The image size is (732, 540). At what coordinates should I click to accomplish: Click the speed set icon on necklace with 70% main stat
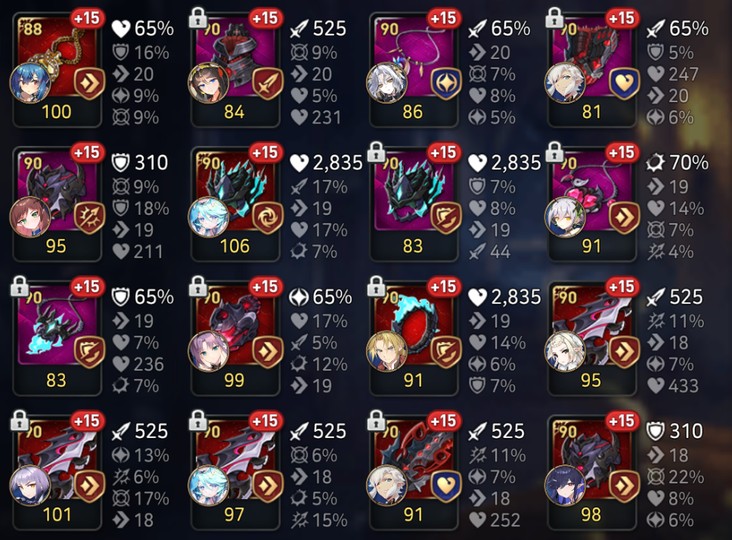[624, 217]
